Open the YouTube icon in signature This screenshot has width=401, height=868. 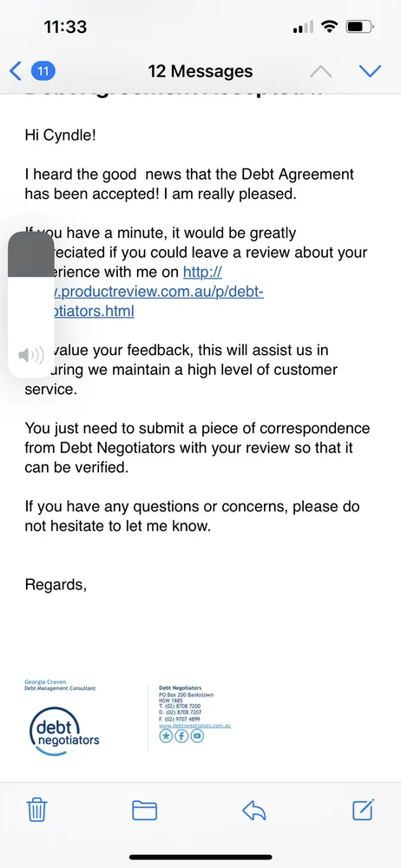pos(197,736)
